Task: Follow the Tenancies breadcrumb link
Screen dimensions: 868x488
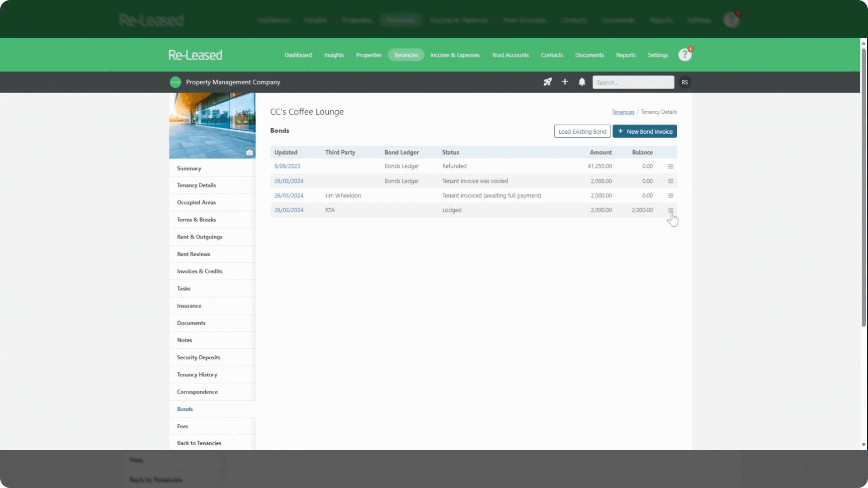Action: (623, 112)
